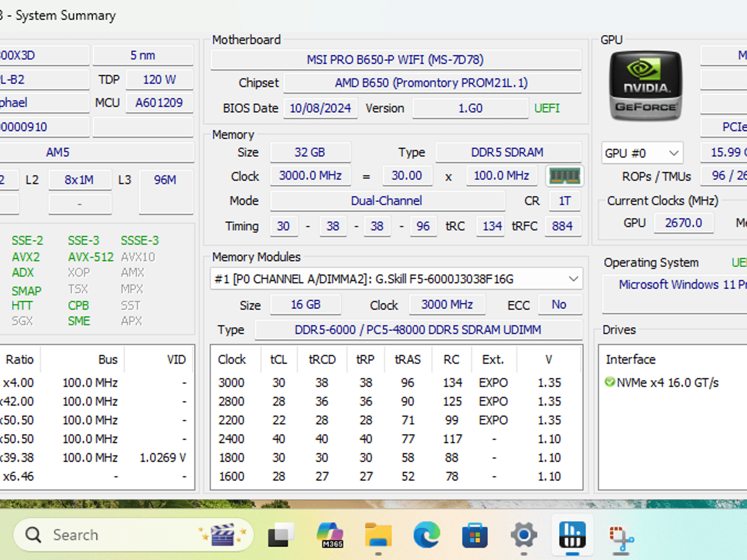Click the BIOS Version 1.G0 field
The height and width of the screenshot is (560, 747).
[470, 108]
